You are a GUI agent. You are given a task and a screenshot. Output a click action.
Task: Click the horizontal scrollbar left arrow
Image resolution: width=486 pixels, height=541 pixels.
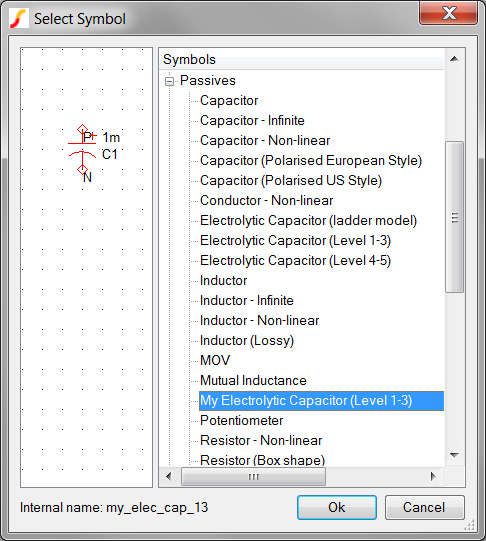169,477
